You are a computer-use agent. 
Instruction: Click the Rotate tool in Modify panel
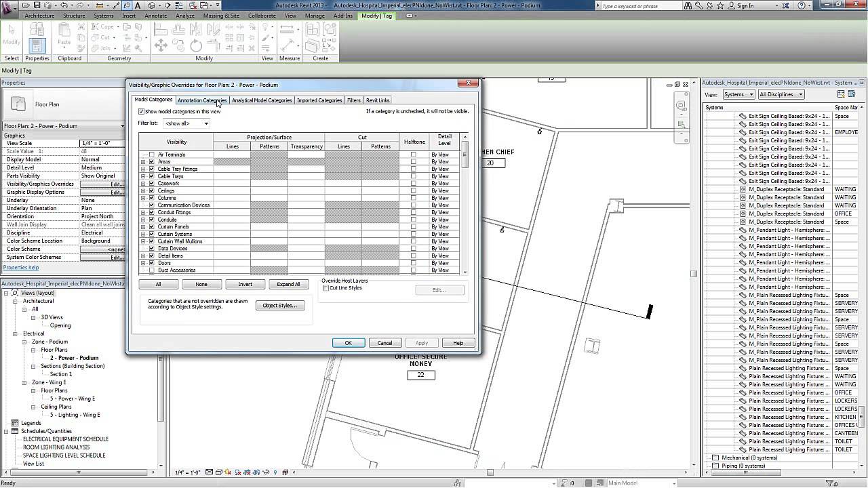196,45
